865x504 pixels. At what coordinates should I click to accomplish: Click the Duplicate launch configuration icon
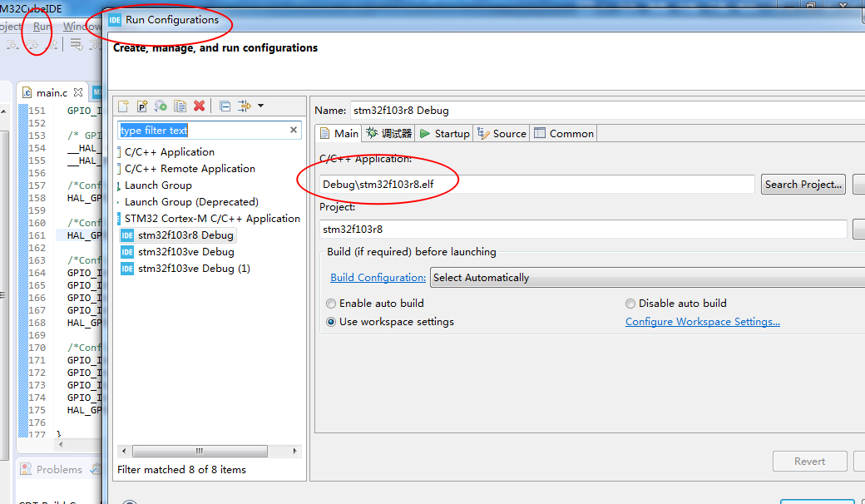point(180,106)
